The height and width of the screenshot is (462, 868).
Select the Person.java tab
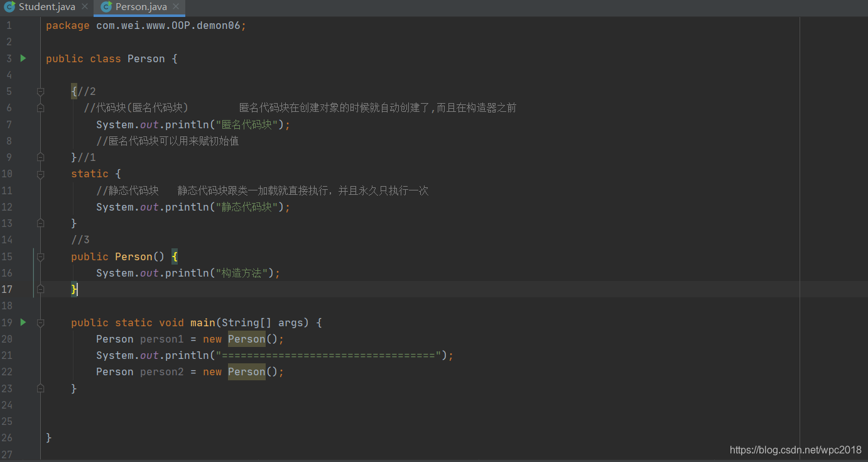click(141, 8)
